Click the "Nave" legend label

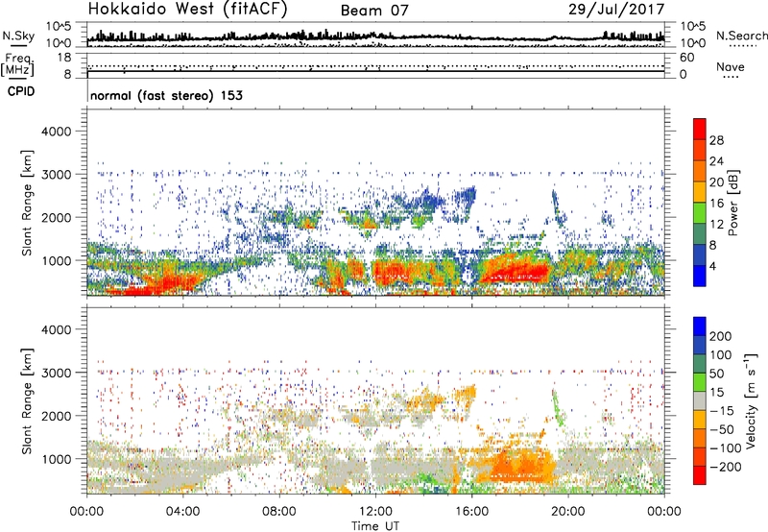(x=731, y=67)
